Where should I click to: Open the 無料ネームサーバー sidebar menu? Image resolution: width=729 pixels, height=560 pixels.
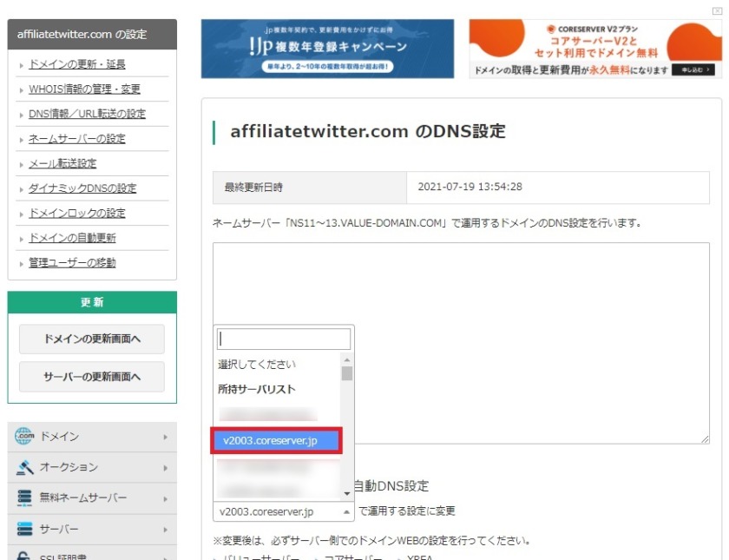point(92,498)
